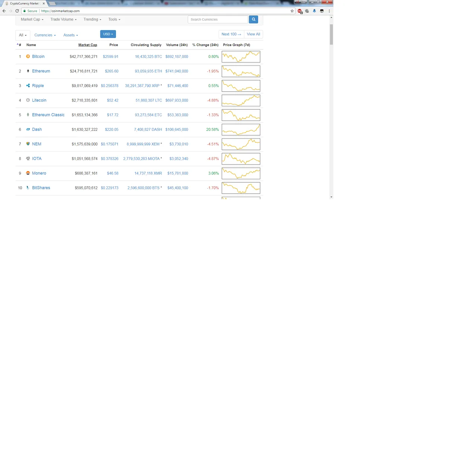Image resolution: width=463 pixels, height=476 pixels.
Task: Click Ethereum price $265.60
Action: click(x=112, y=71)
